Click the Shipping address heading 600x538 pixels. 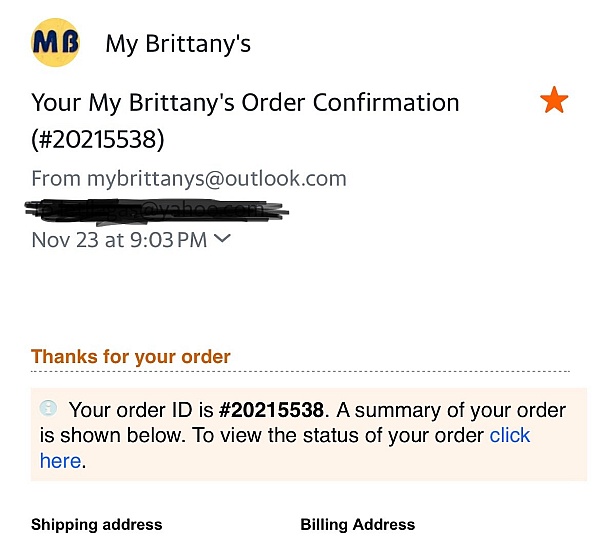(x=97, y=525)
